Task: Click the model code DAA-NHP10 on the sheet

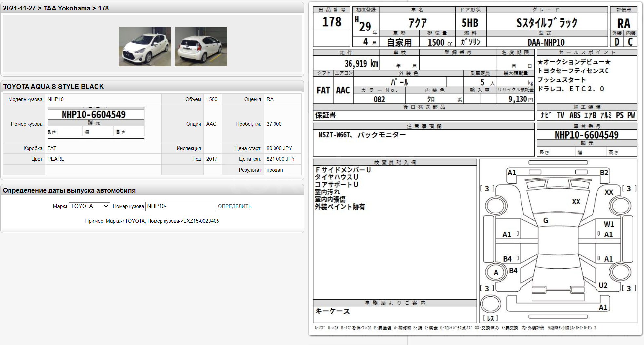Action: (x=546, y=43)
